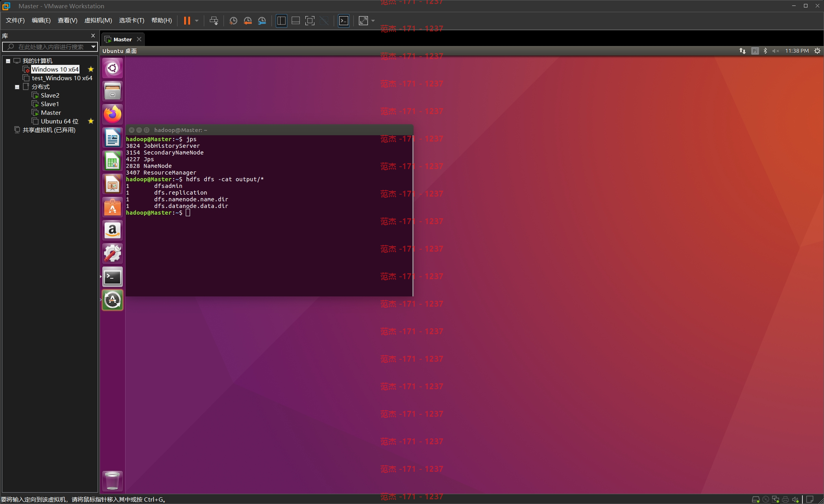
Task: Open the Bluetooth indicator menu
Action: pyautogui.click(x=765, y=51)
